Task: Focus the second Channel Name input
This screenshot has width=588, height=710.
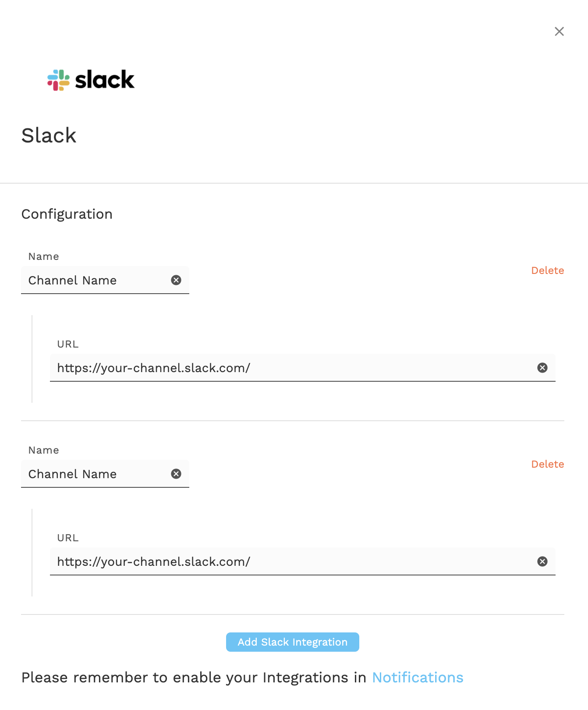Action: 105,474
